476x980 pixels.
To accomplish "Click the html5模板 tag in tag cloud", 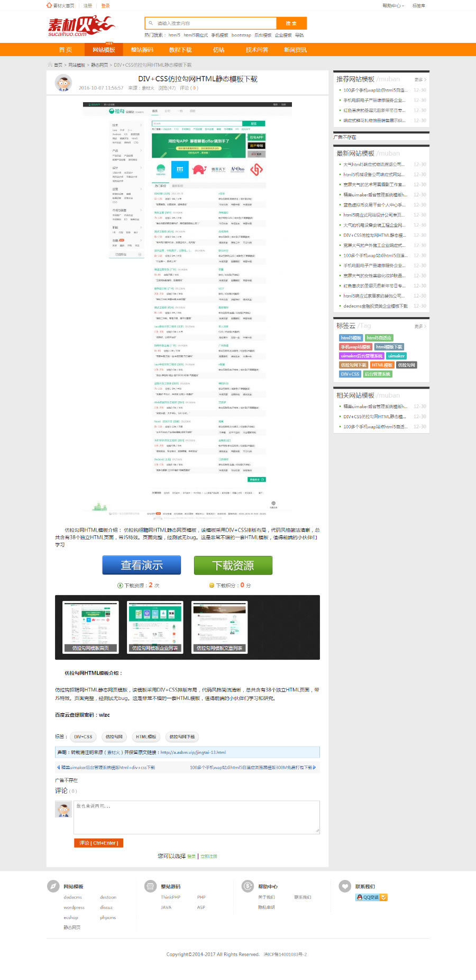I will point(351,338).
